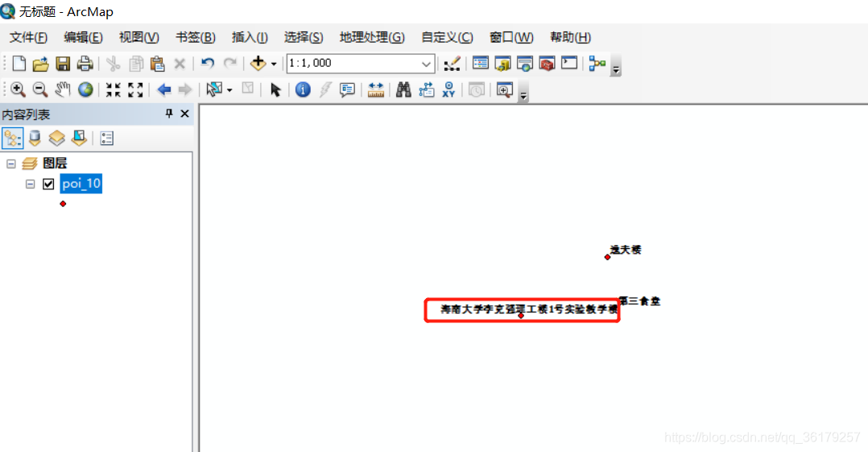Choose the Select Elements arrow tool
This screenshot has height=452, width=868.
pos(275,89)
